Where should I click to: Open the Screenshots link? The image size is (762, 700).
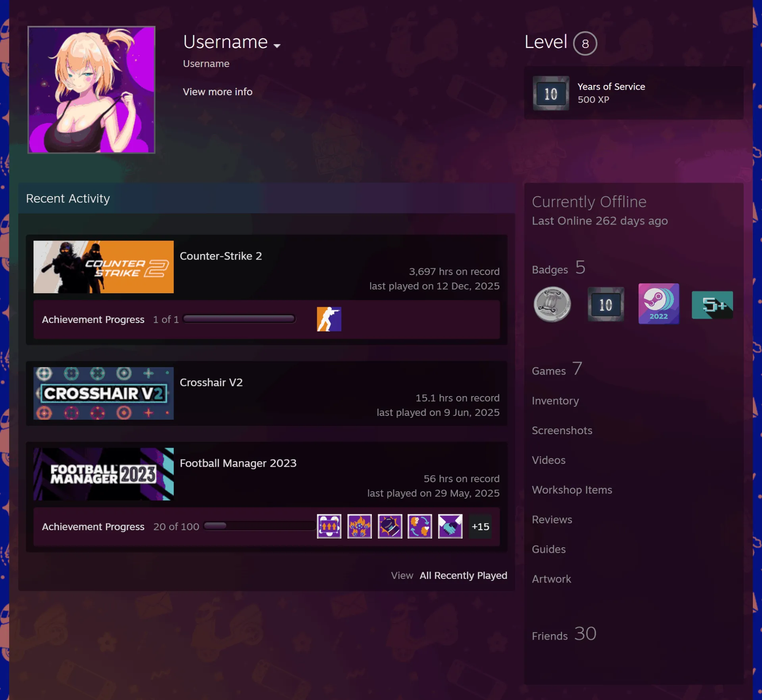(x=562, y=431)
